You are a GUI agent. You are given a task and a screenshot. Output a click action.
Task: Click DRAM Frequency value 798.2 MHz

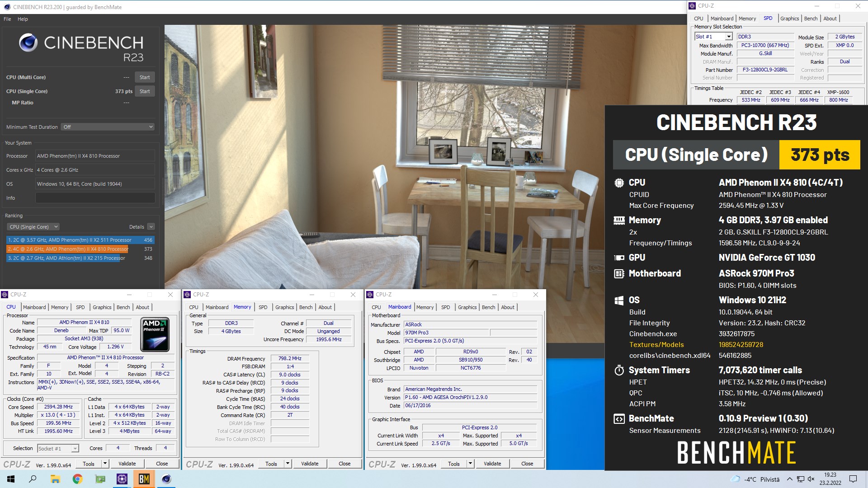pyautogui.click(x=290, y=358)
